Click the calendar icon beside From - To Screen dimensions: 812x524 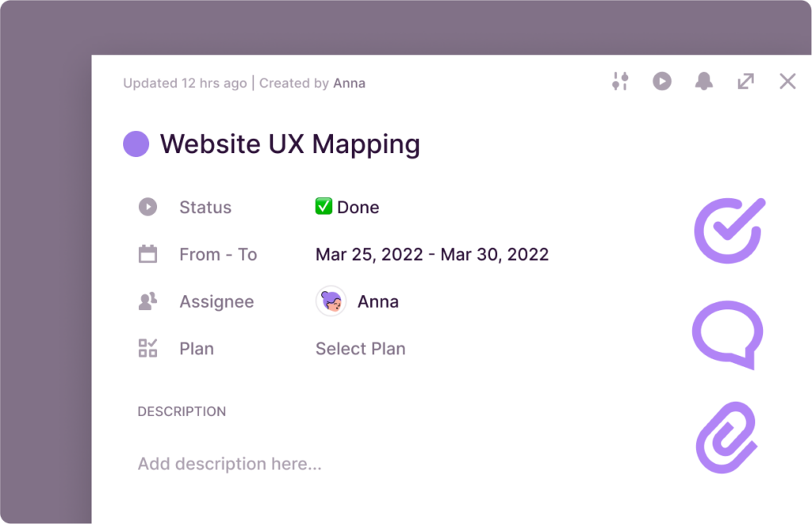[x=147, y=254]
